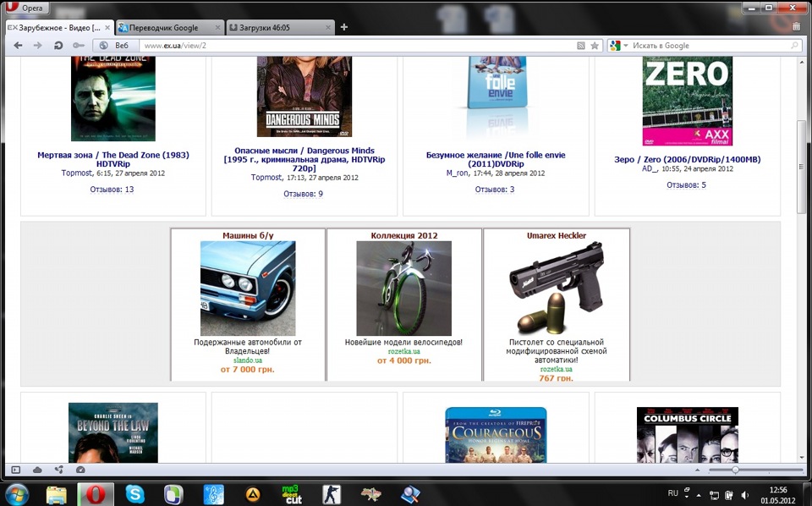Click the blue car ad image
This screenshot has height=506, width=812.
coord(248,288)
